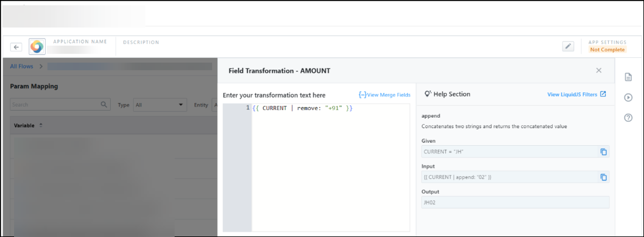Click the APP SETTINGS label

608,42
